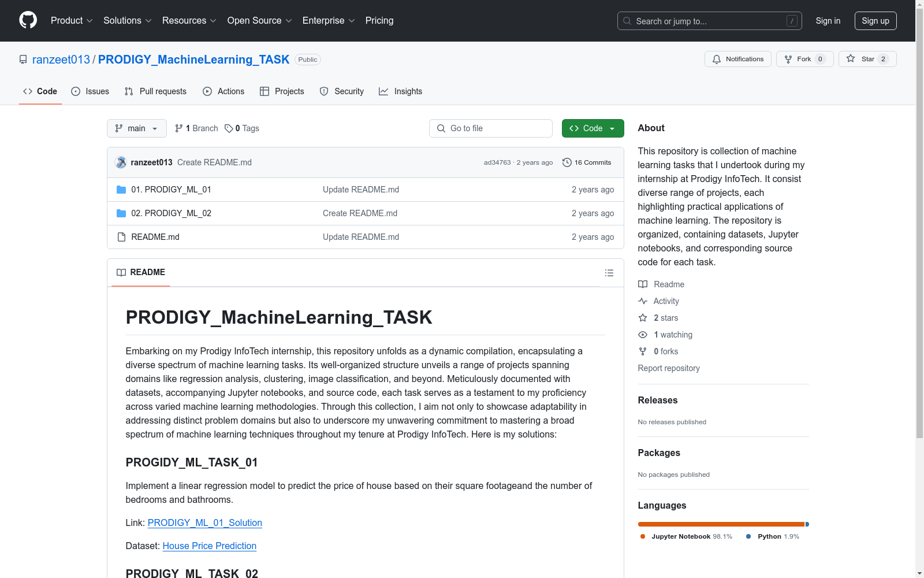Image resolution: width=924 pixels, height=578 pixels.
Task: Open the Projects tab
Action: [x=282, y=91]
